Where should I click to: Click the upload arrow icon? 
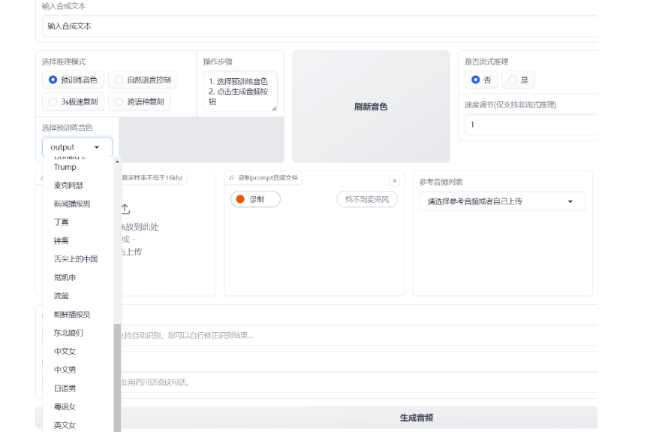coord(125,209)
